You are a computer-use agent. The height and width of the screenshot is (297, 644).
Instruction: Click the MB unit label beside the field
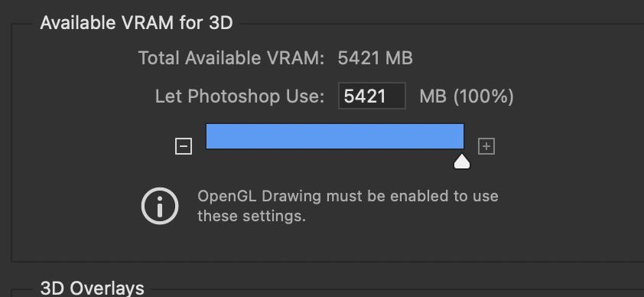tap(433, 96)
